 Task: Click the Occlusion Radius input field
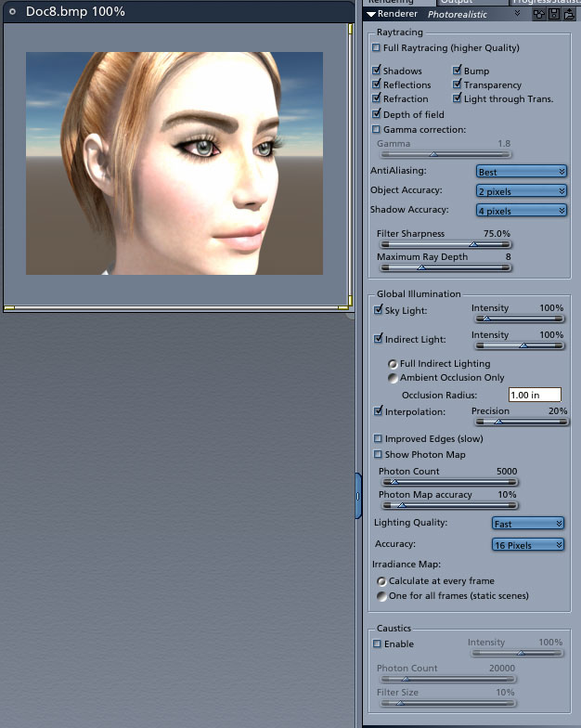tap(535, 395)
